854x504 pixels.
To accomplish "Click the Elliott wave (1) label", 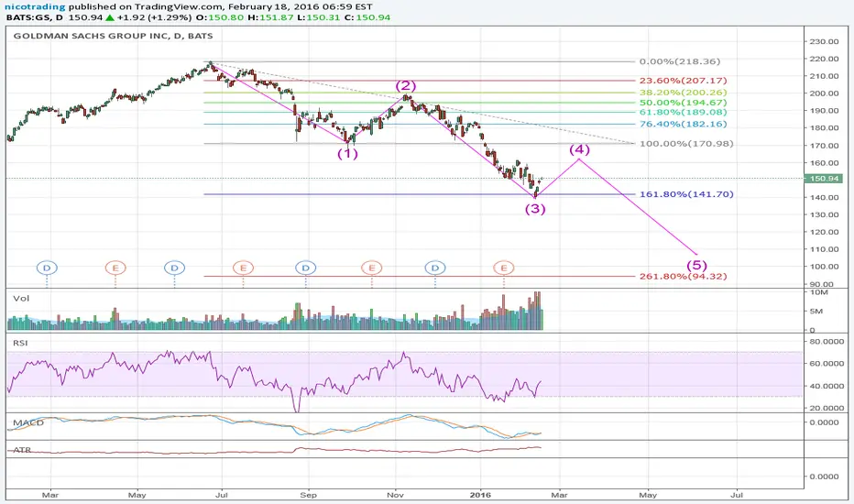I will (x=347, y=154).
